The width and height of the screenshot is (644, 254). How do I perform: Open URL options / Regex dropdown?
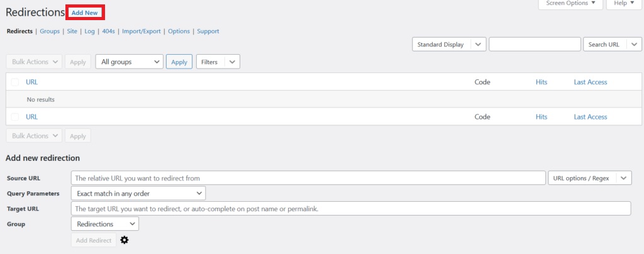(x=590, y=178)
